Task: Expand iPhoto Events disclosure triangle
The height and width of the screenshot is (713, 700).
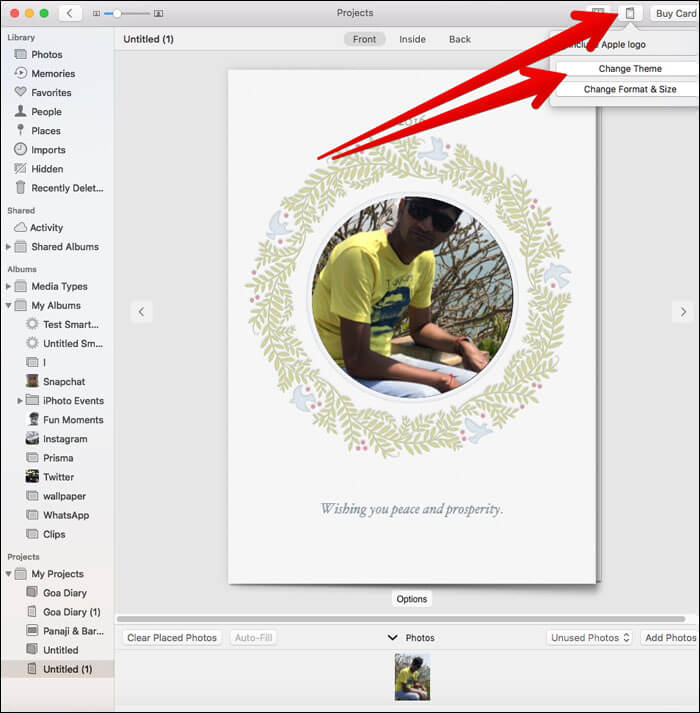Action: [x=20, y=401]
